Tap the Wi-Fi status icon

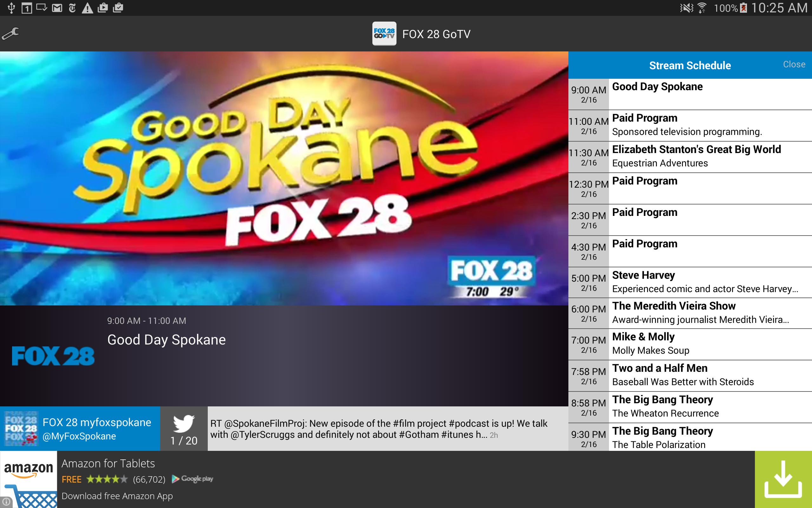click(702, 8)
